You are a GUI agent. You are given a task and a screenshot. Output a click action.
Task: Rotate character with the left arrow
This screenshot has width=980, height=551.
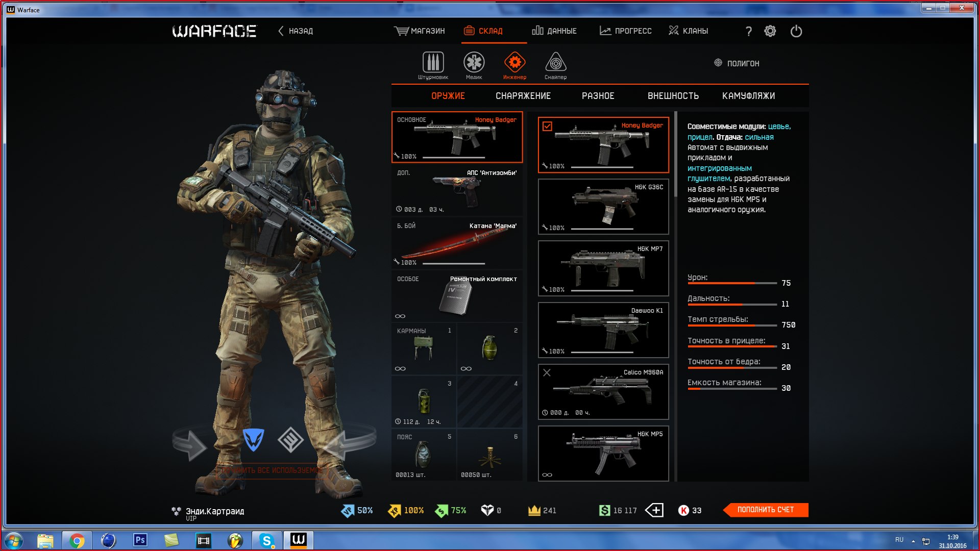[x=190, y=445]
